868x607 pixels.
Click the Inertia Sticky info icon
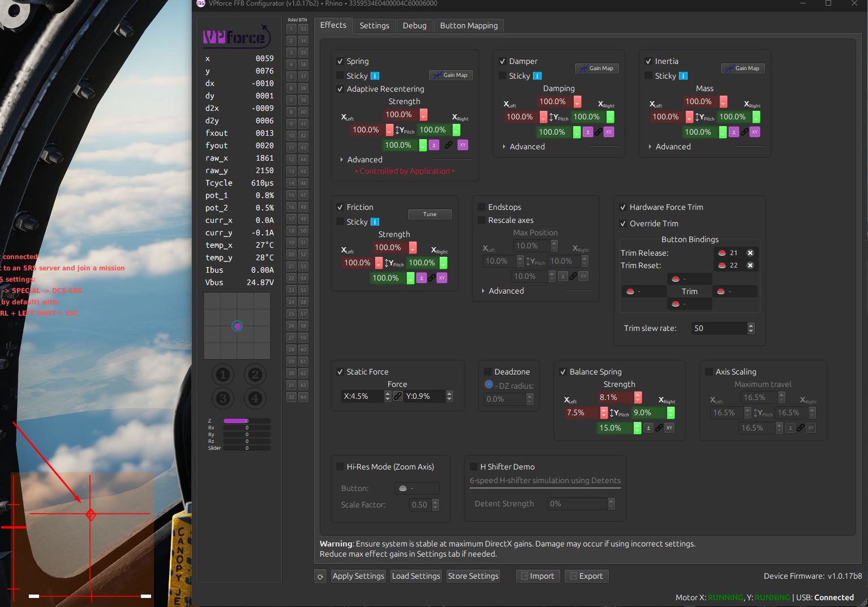click(684, 76)
